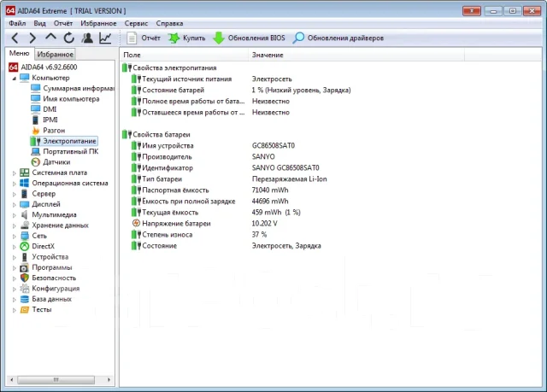Select Суммарная информация in the tree
Image resolution: width=547 pixels, height=392 pixels.
[x=73, y=88]
